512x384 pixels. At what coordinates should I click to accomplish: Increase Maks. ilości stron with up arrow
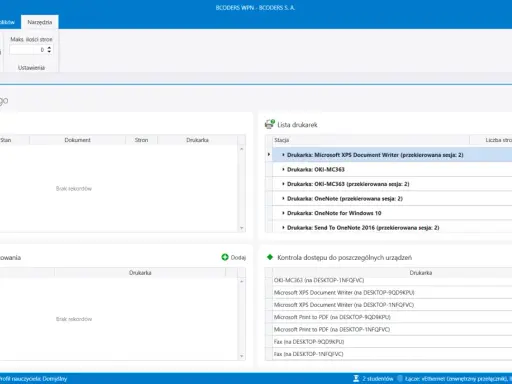[49, 48]
